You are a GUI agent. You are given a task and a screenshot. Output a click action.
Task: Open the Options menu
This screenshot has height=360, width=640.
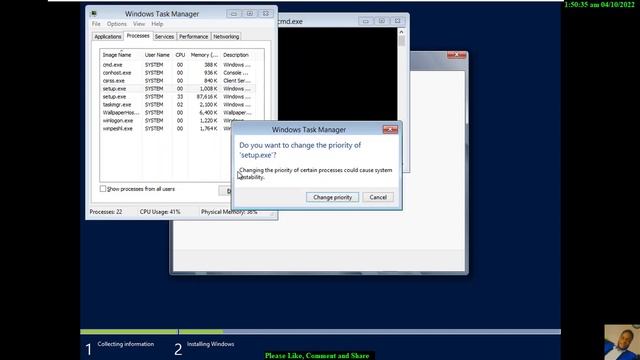117,24
